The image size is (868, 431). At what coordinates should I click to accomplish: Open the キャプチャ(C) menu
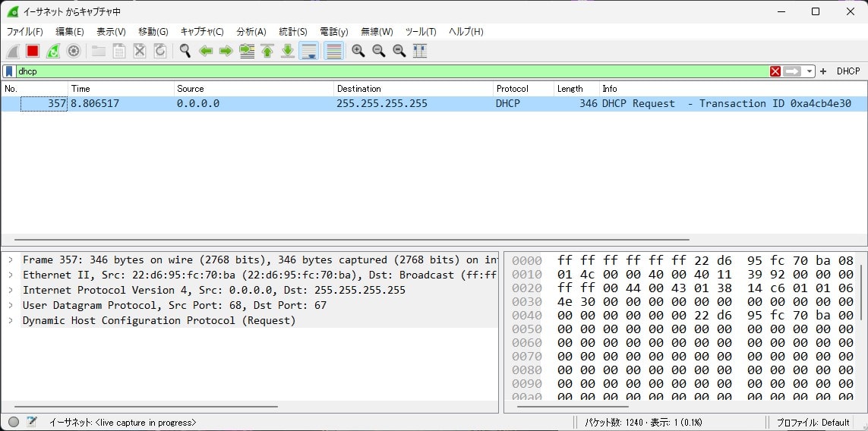point(202,32)
